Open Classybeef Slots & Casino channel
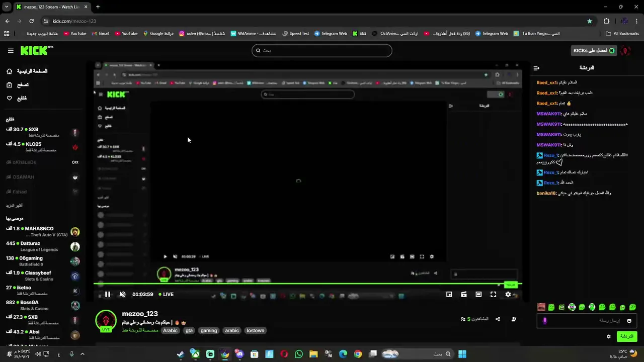The image size is (644, 362). 43,276
